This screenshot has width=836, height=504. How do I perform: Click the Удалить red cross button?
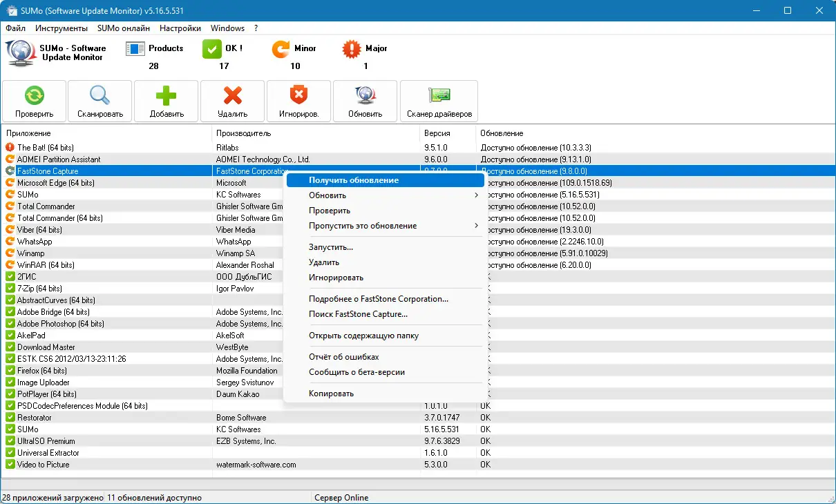coord(233,101)
